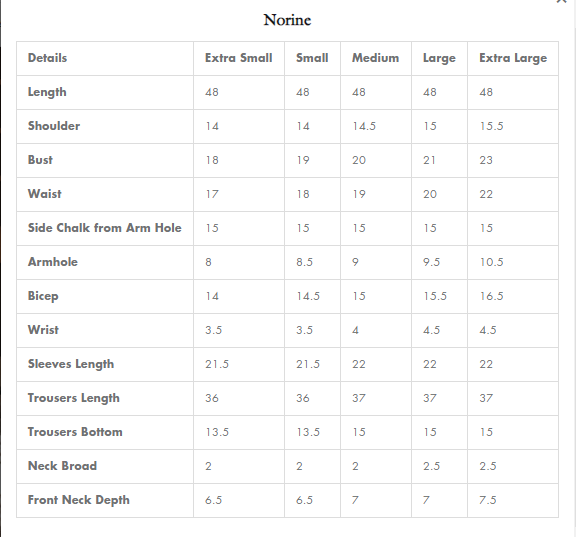Select the Wrist Medium value 4
Viewport: 576px width, 537px height.
(x=355, y=330)
